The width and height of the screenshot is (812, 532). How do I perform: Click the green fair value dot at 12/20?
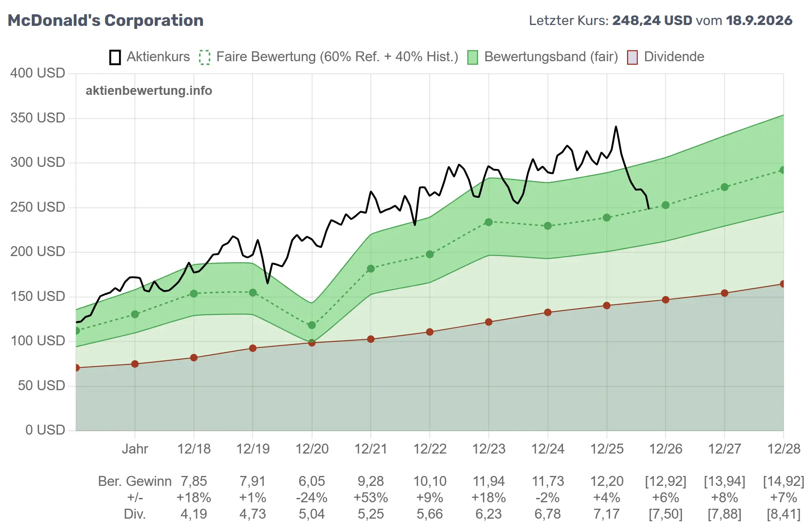[x=312, y=325]
